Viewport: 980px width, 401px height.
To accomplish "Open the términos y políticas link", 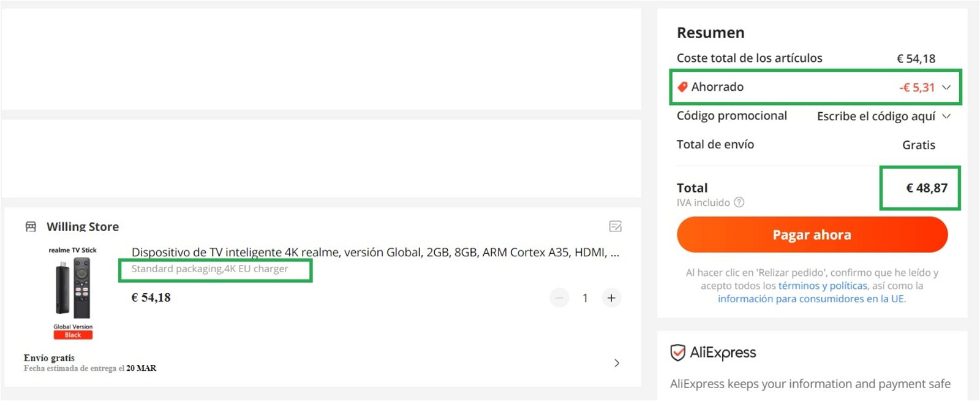I will [x=823, y=286].
